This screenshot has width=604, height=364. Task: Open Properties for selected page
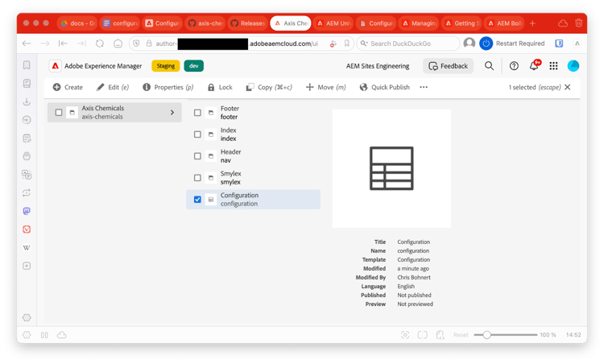168,87
